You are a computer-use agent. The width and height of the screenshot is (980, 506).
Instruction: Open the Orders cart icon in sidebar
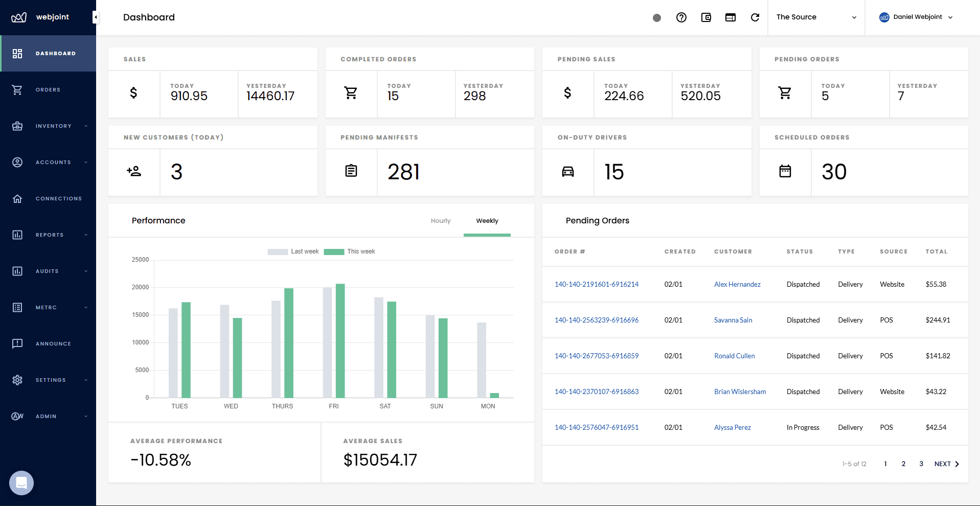(x=17, y=89)
